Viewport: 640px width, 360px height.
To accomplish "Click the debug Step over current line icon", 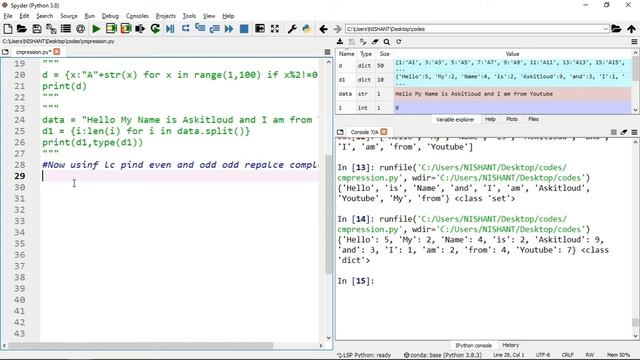I will (186, 29).
